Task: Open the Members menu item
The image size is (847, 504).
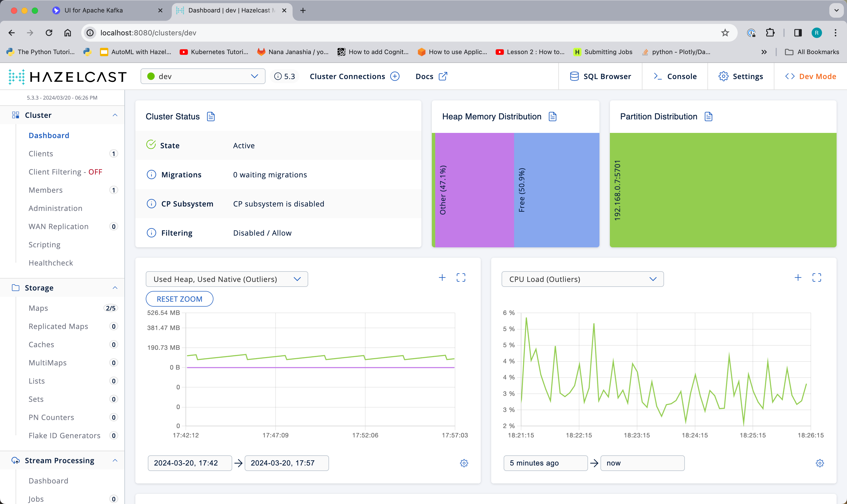Action: pos(46,190)
